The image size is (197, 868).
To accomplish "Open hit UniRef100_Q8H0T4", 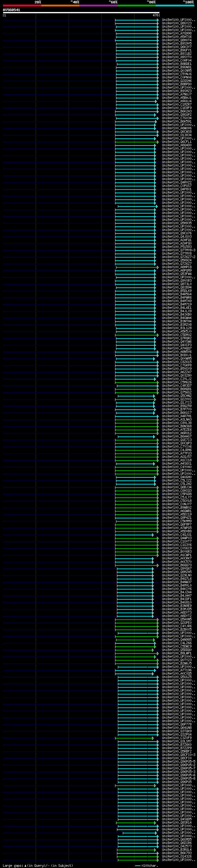I will click(177, 40).
